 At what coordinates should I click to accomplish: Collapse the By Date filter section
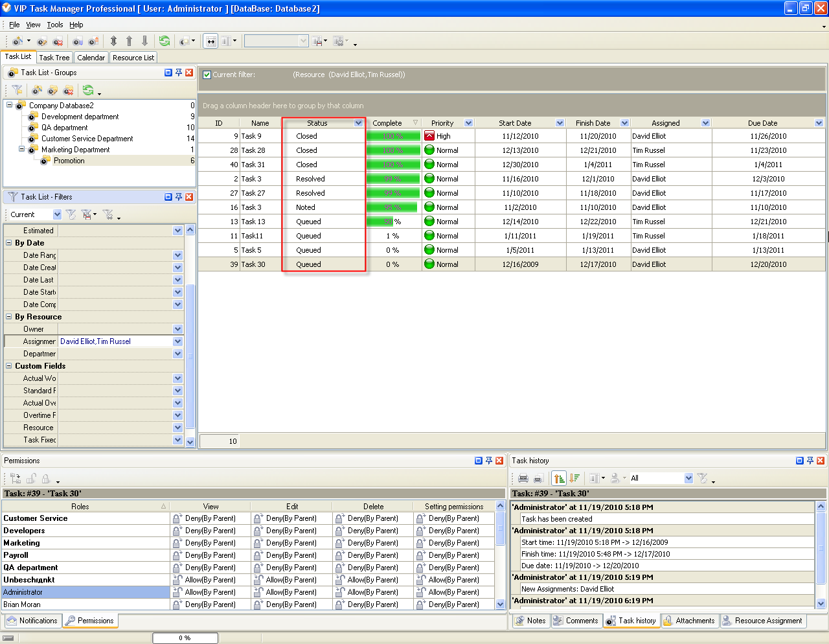tap(9, 243)
